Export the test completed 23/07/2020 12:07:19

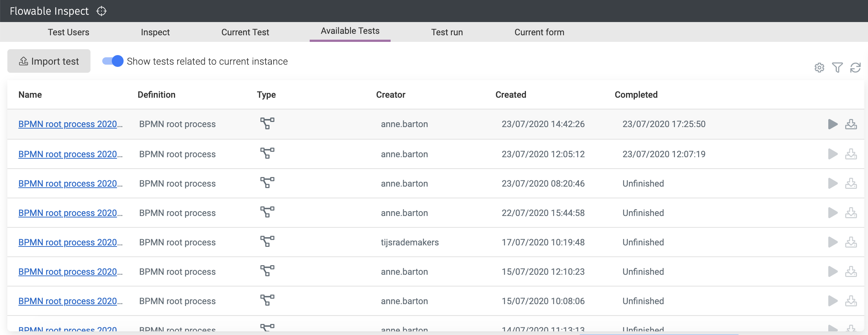pyautogui.click(x=851, y=154)
